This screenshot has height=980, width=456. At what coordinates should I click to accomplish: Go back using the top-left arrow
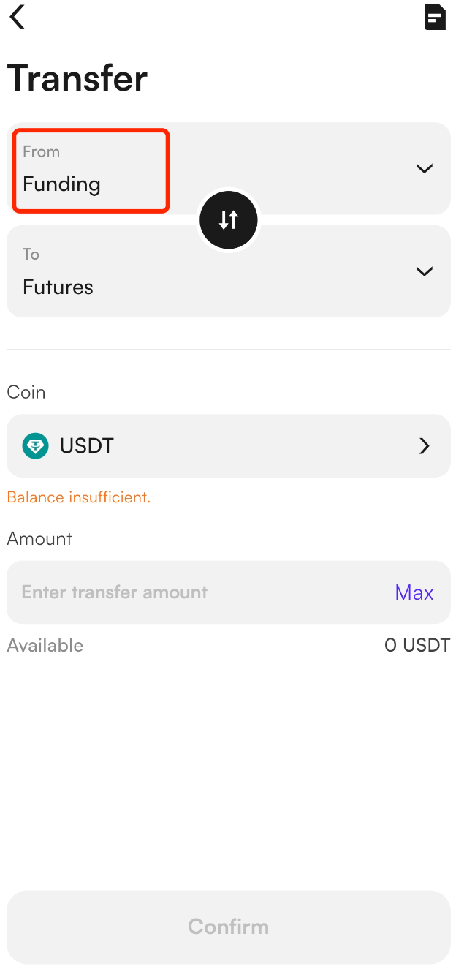click(x=18, y=16)
